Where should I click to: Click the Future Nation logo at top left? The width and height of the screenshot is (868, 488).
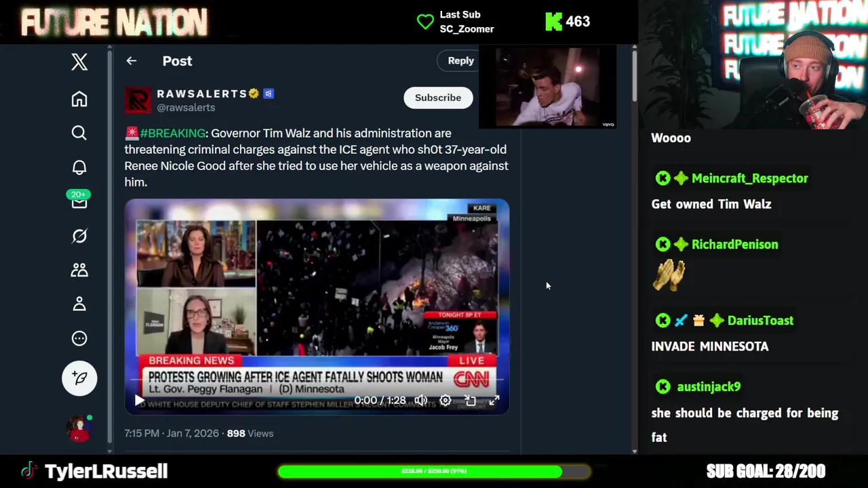coord(114,22)
